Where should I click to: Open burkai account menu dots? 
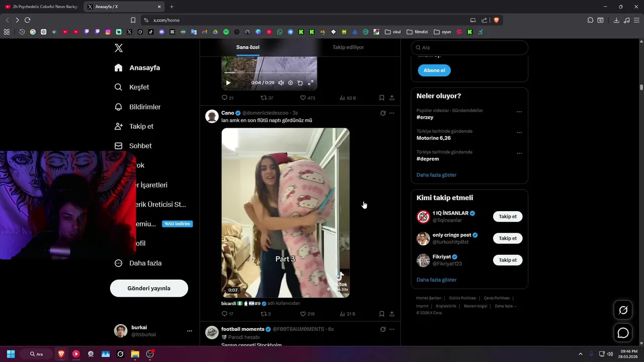[x=190, y=331]
